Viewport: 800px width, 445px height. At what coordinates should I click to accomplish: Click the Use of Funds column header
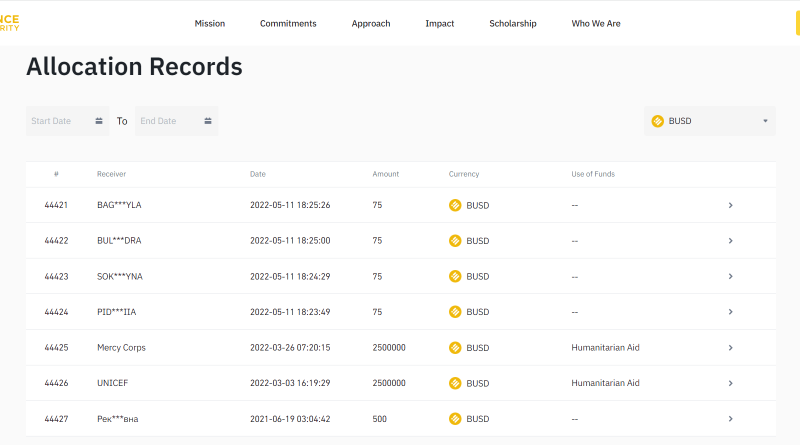click(x=593, y=174)
